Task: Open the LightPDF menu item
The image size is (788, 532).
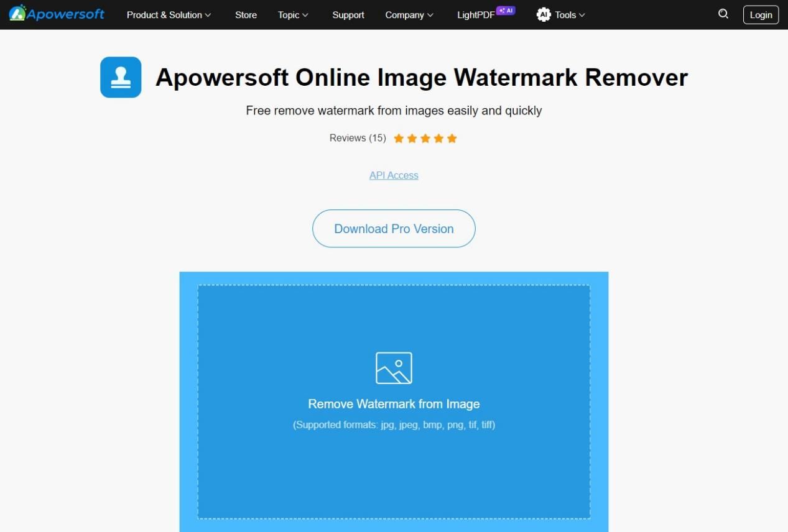Action: pos(476,15)
